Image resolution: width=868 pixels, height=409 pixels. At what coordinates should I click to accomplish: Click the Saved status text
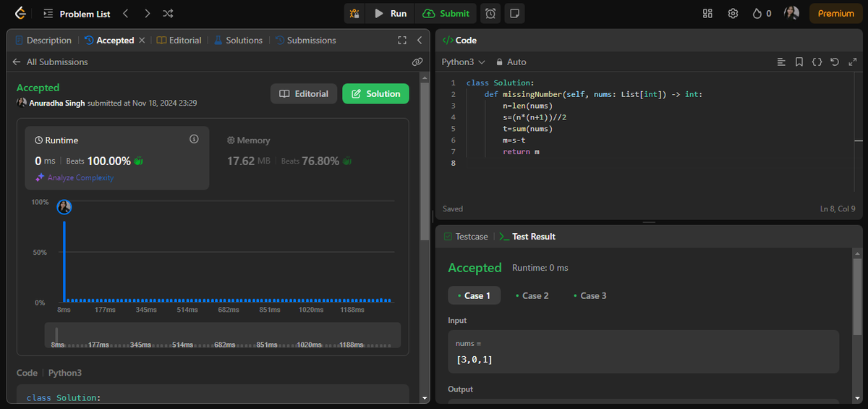[453, 209]
